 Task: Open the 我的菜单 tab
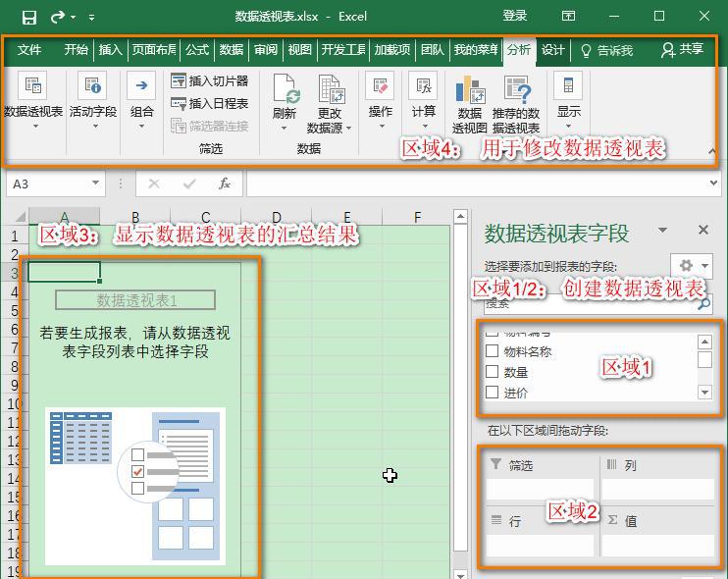pyautogui.click(x=476, y=49)
